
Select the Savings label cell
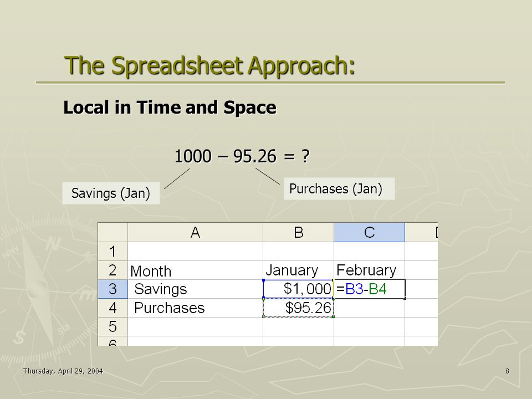[x=195, y=289]
